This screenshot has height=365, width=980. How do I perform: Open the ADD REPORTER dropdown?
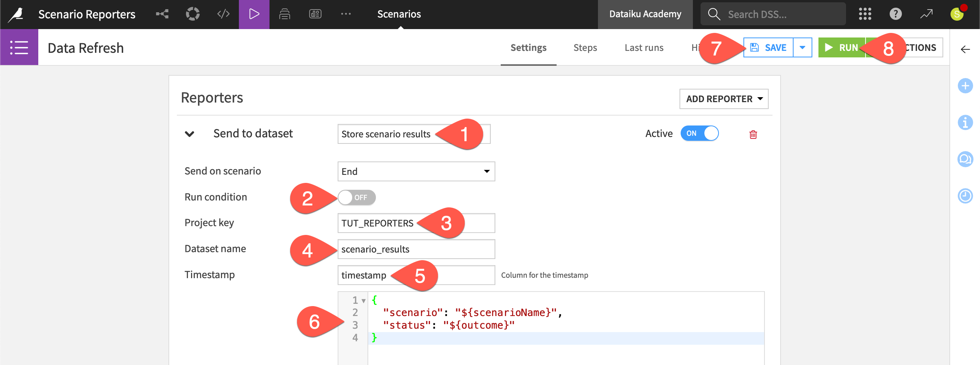coord(724,99)
